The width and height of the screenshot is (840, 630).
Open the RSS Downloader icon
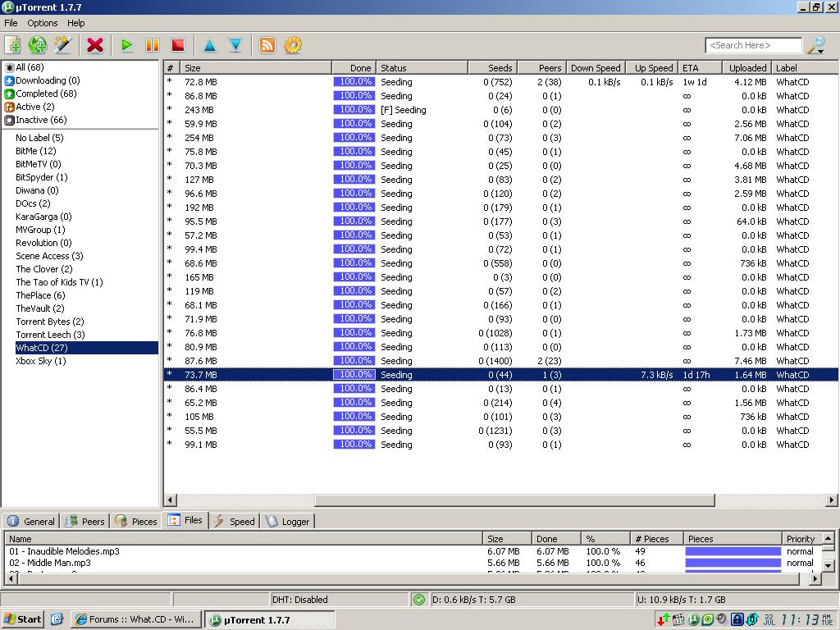[267, 46]
